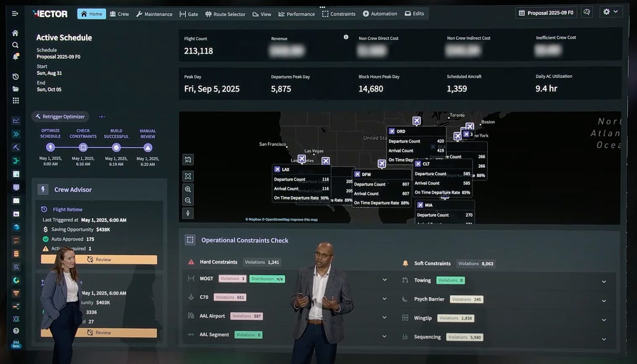Open the Constraints tab
This screenshot has width=637, height=364.
339,14
